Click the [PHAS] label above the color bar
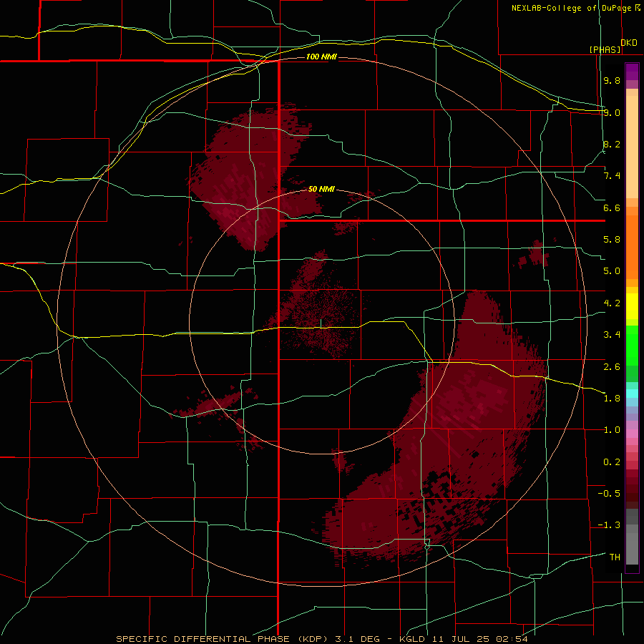This screenshot has width=644, height=644. [605, 49]
